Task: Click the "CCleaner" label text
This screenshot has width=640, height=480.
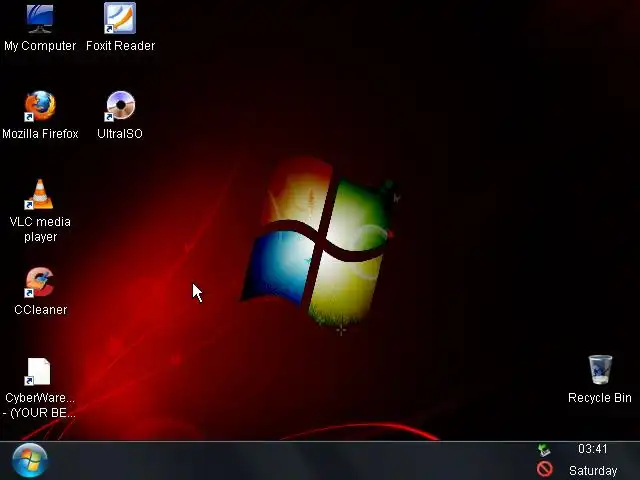Action: pyautogui.click(x=40, y=310)
